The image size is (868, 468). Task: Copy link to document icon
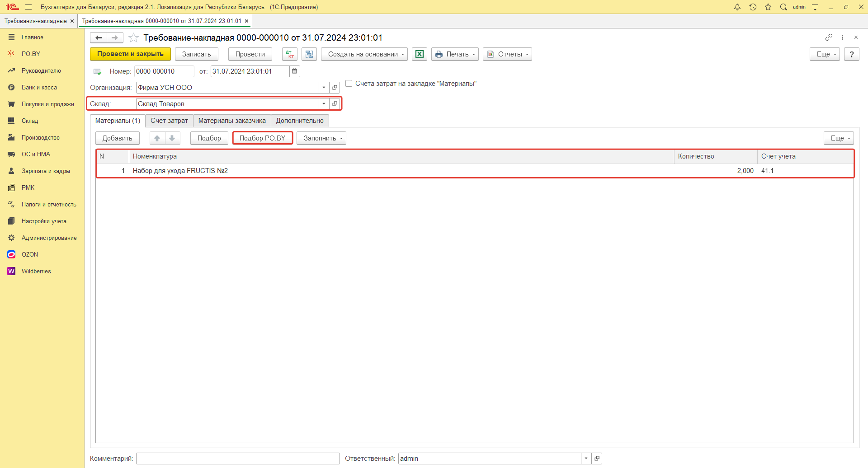829,37
